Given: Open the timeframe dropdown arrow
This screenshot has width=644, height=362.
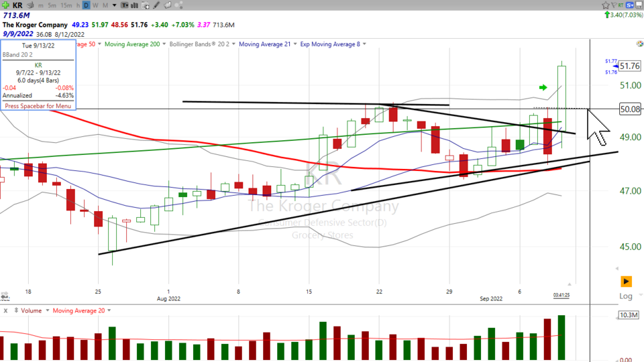Looking at the screenshot, I should tap(114, 5).
